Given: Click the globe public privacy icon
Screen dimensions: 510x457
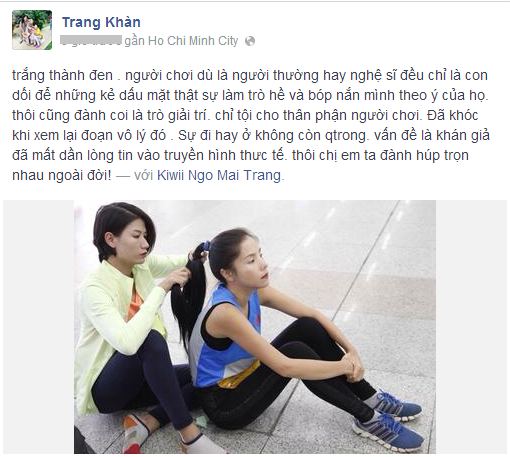Looking at the screenshot, I should pos(250,41).
